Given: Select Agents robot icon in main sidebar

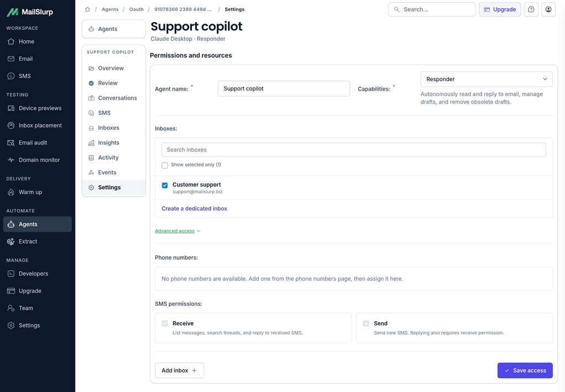Looking at the screenshot, I should point(11,224).
